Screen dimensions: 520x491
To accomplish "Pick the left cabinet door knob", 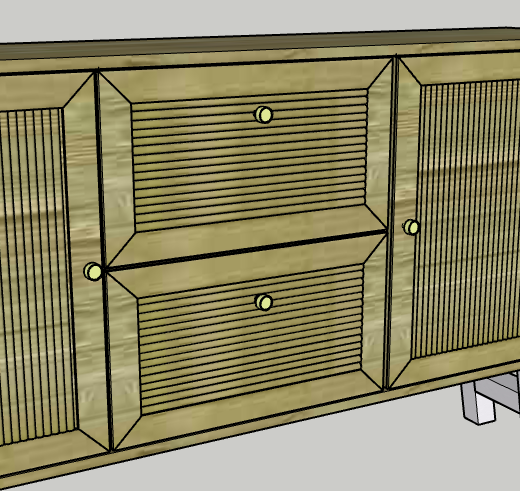I will 93,271.
